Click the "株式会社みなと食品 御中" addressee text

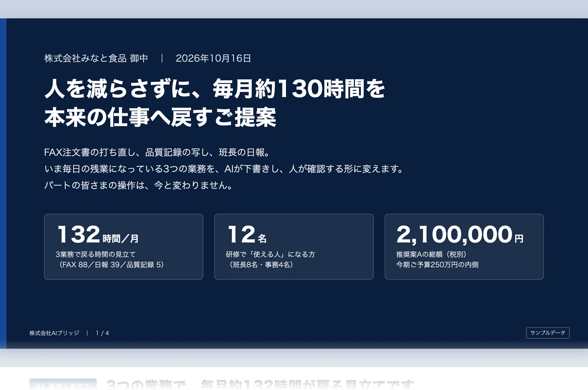pos(96,58)
